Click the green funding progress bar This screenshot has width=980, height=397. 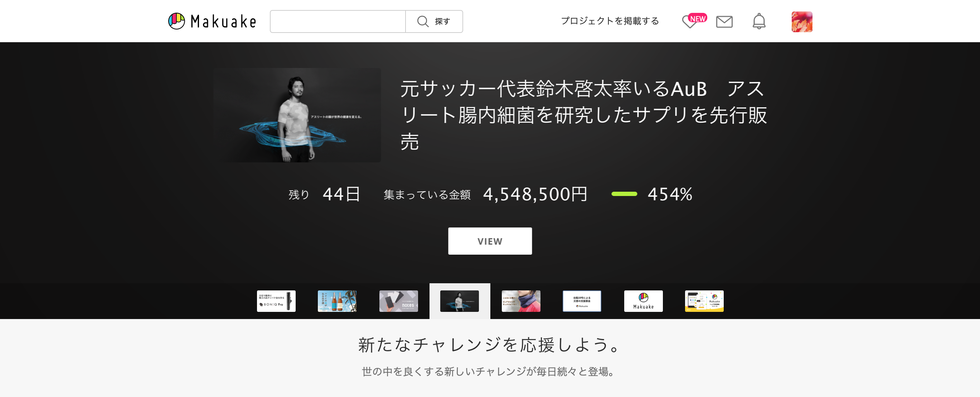(x=624, y=194)
